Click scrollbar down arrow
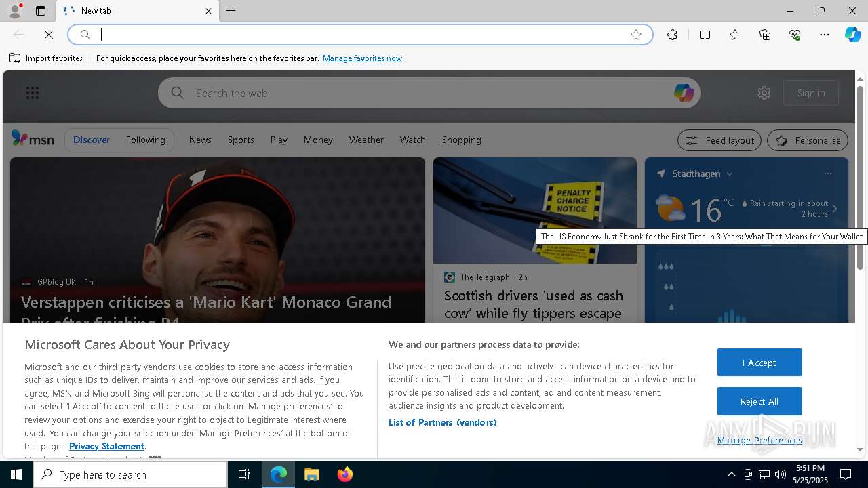Screen dimensions: 868x488 point(860,449)
